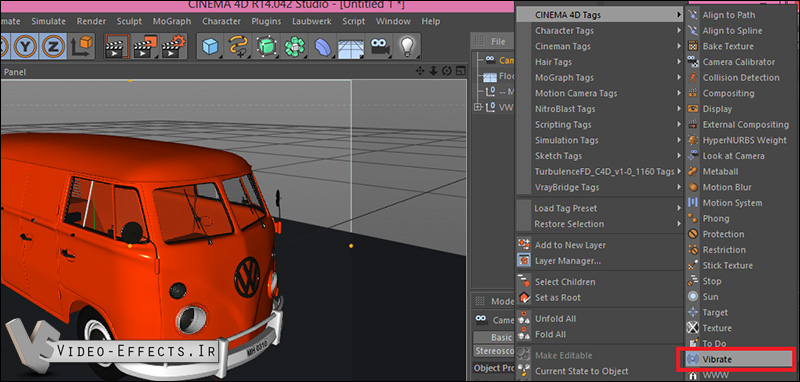This screenshot has height=382, width=800.
Task: Open the blue deformer icon
Action: coord(322,47)
